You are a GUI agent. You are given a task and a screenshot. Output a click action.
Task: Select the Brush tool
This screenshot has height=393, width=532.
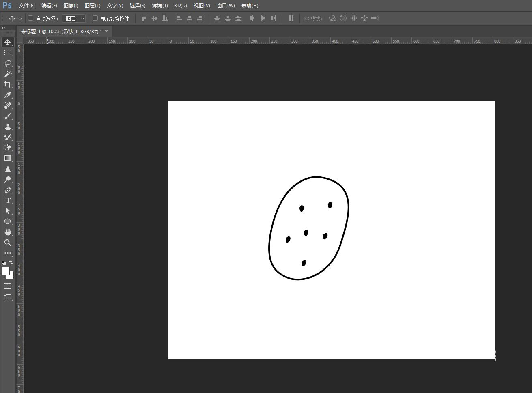pyautogui.click(x=7, y=116)
